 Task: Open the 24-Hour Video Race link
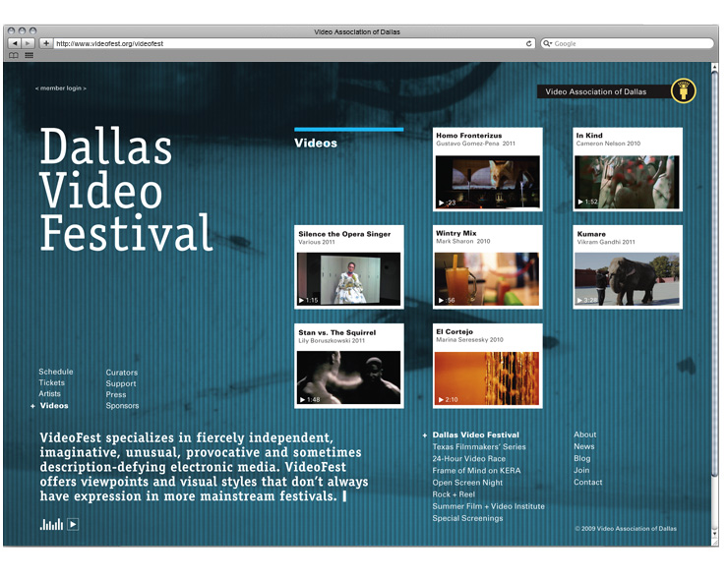(x=469, y=459)
